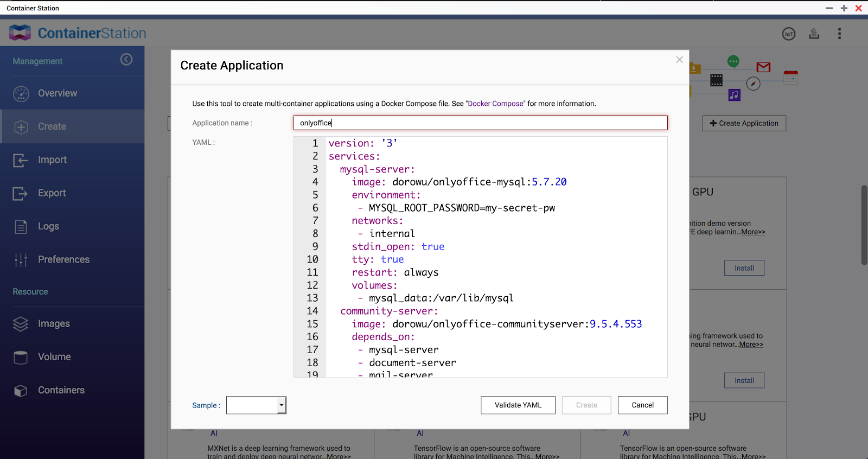
Task: Click the disabled Create button in dialog
Action: pos(586,405)
